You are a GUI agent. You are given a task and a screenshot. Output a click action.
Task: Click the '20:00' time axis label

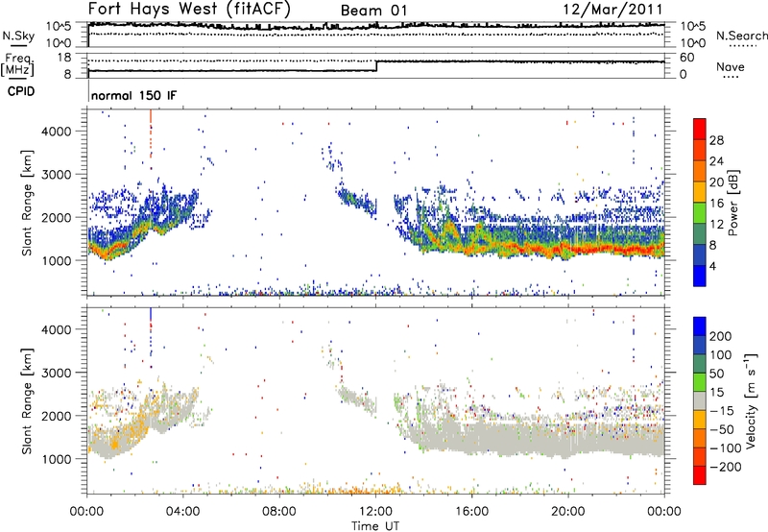(567, 512)
